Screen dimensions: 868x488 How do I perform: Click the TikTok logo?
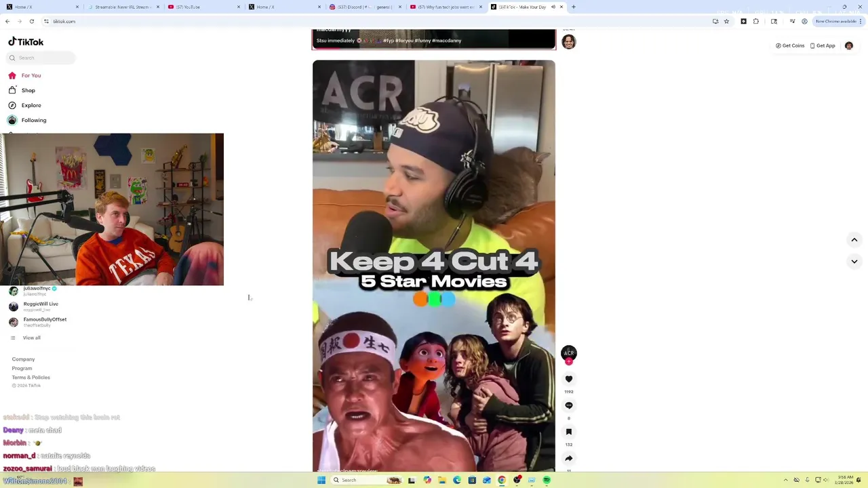[x=26, y=41]
